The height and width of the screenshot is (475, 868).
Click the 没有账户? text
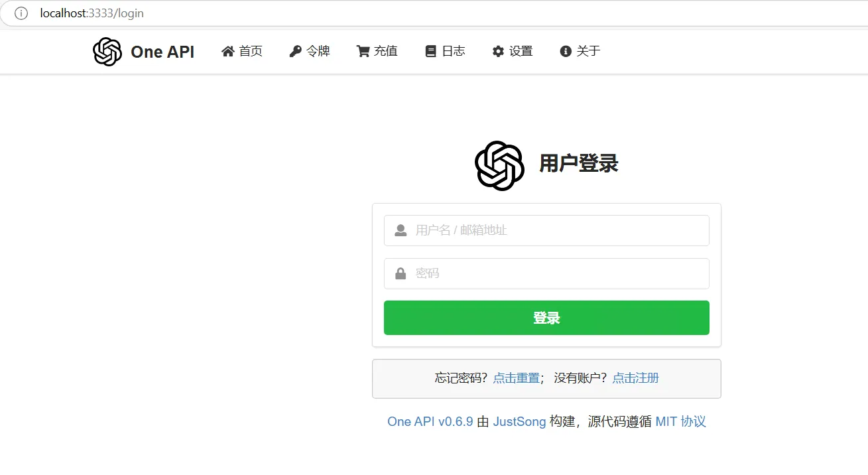tap(581, 378)
